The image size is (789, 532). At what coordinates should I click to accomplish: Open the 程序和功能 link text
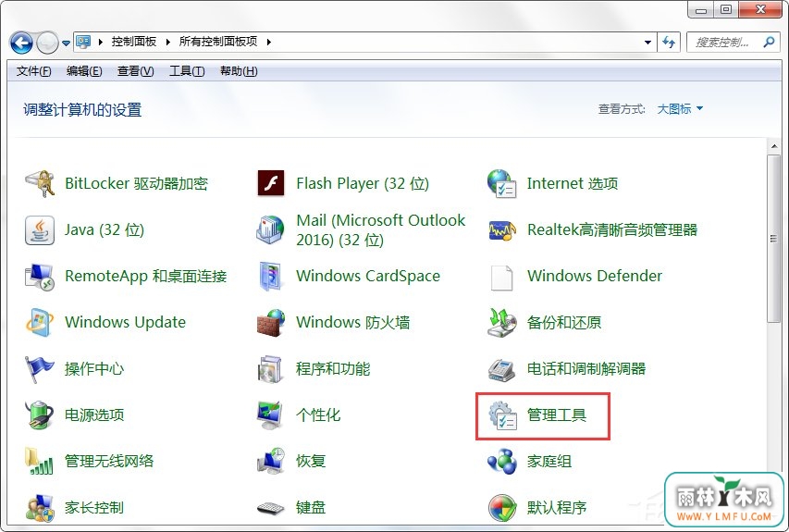tap(333, 369)
